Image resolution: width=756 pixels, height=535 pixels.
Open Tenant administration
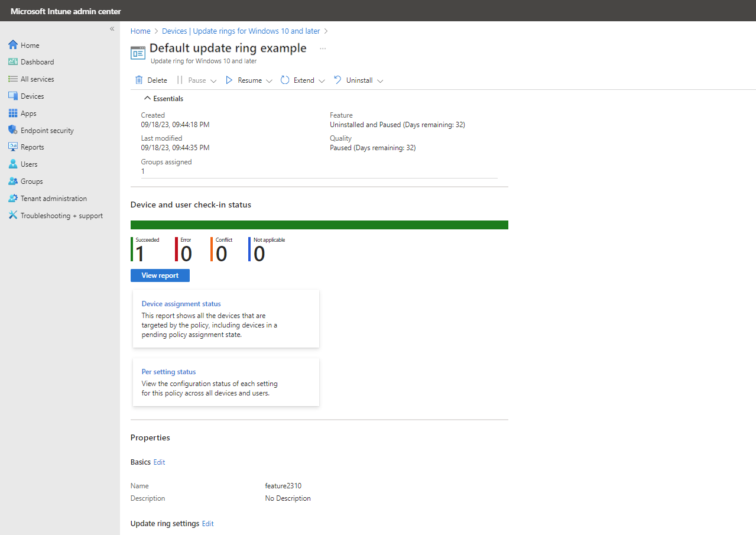51,198
